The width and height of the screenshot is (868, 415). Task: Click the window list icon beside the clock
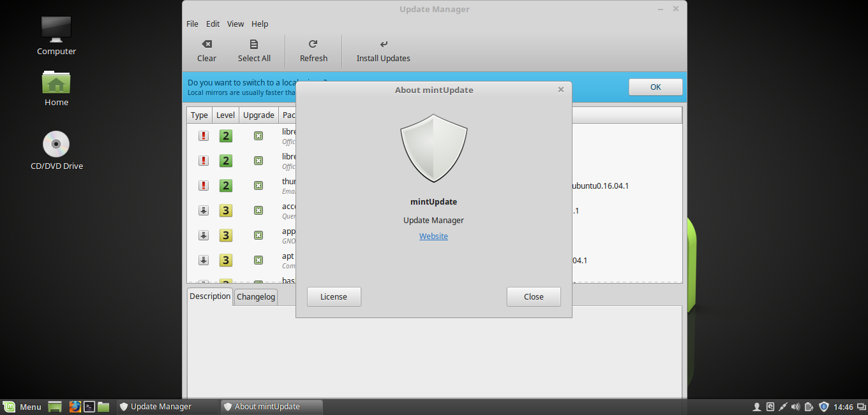pyautogui.click(x=860, y=407)
